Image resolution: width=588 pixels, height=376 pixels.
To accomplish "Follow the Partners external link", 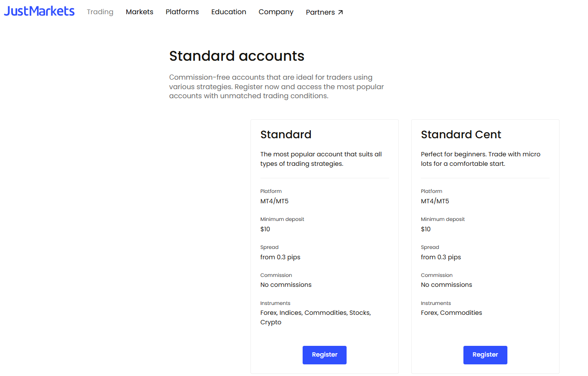I will tap(325, 12).
